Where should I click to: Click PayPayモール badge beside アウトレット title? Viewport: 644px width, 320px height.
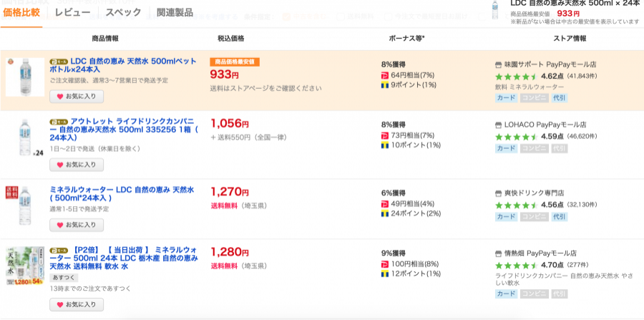click(59, 122)
